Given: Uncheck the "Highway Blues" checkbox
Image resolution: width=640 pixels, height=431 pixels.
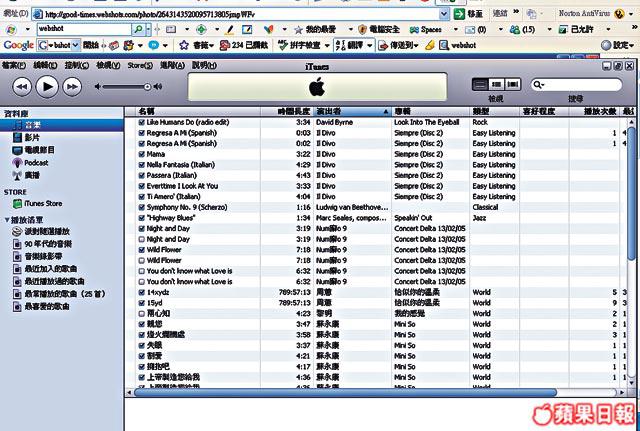Looking at the screenshot, I should point(142,218).
